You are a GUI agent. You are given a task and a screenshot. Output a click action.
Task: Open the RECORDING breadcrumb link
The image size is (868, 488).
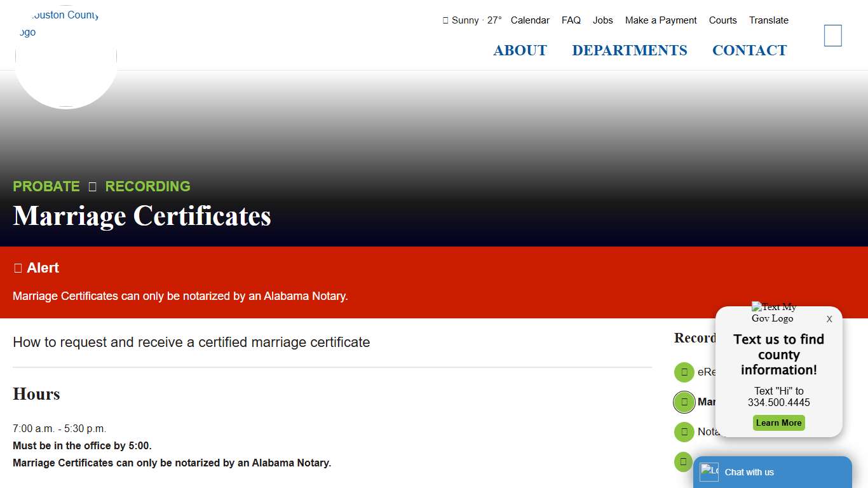(147, 186)
